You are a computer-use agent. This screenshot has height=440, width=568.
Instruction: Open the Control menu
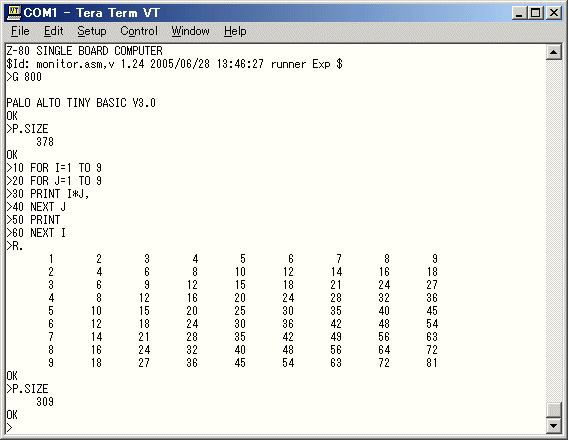point(139,31)
